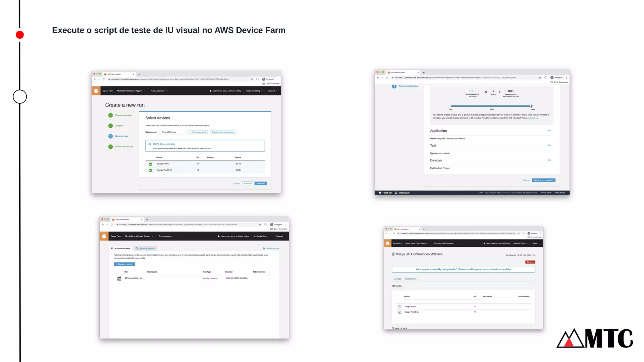The width and height of the screenshot is (644, 362).
Task: Toggle green check for Google Pixel 3 device
Action: point(150,164)
